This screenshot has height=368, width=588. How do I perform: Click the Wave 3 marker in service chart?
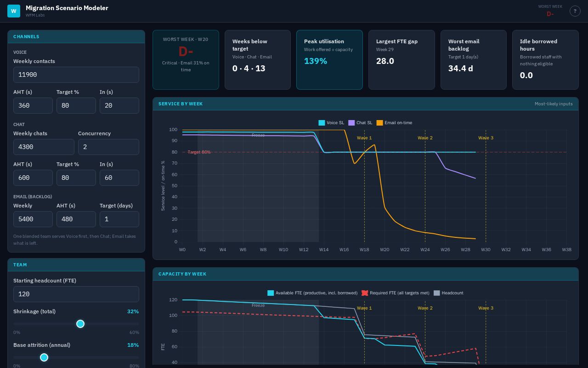tap(486, 138)
